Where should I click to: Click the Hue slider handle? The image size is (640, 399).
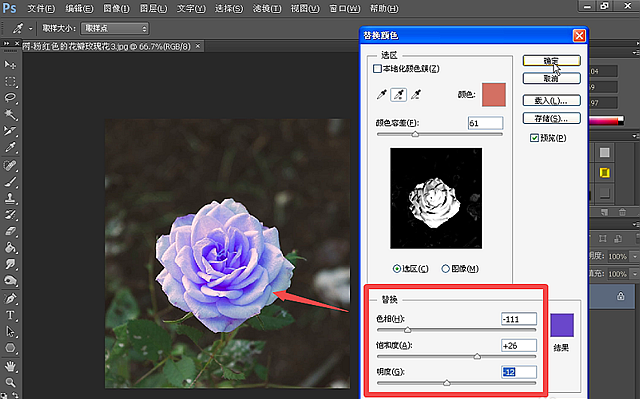point(407,330)
